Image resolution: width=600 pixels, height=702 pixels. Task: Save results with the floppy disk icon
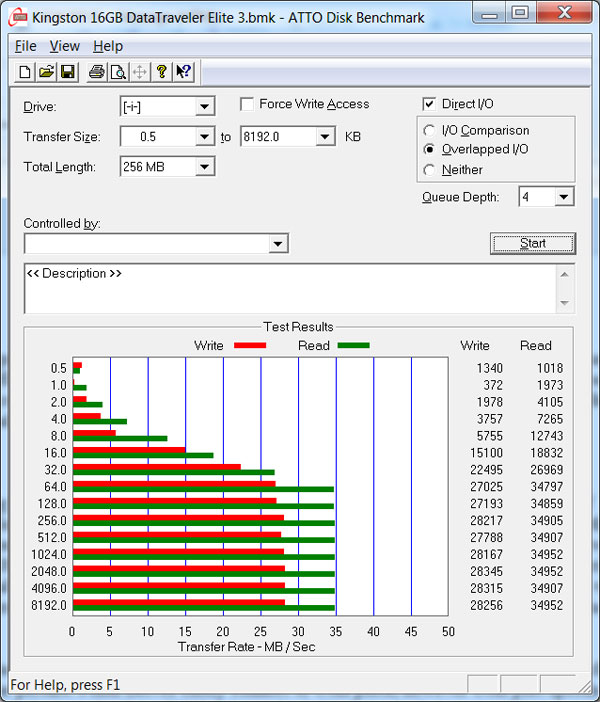(68, 72)
